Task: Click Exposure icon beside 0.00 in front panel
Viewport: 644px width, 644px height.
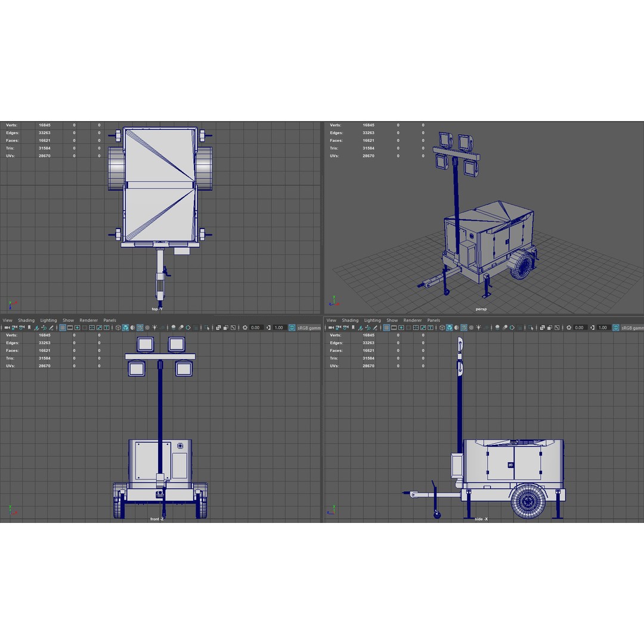Action: pyautogui.click(x=245, y=327)
